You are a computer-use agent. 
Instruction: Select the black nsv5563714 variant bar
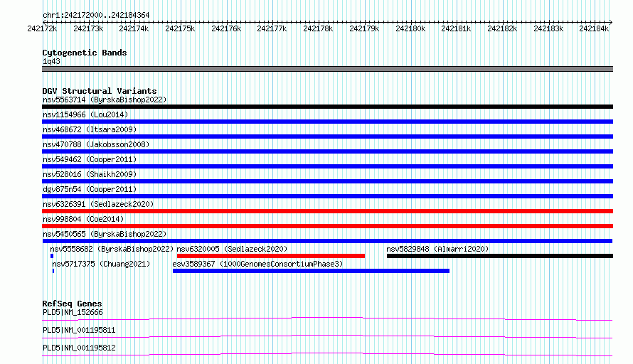(327, 107)
